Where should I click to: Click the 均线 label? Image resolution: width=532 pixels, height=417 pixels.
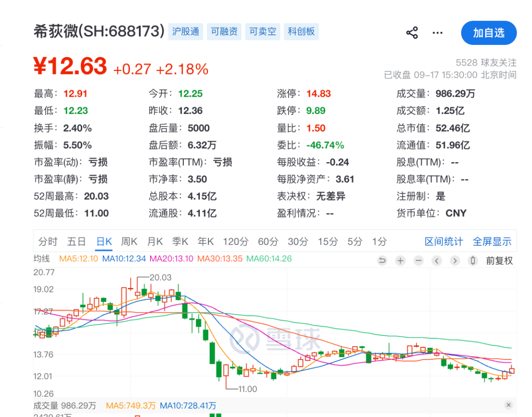41,259
